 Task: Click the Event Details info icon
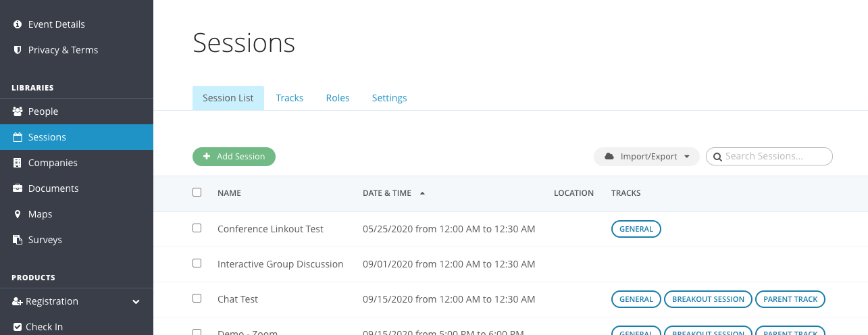[18, 24]
